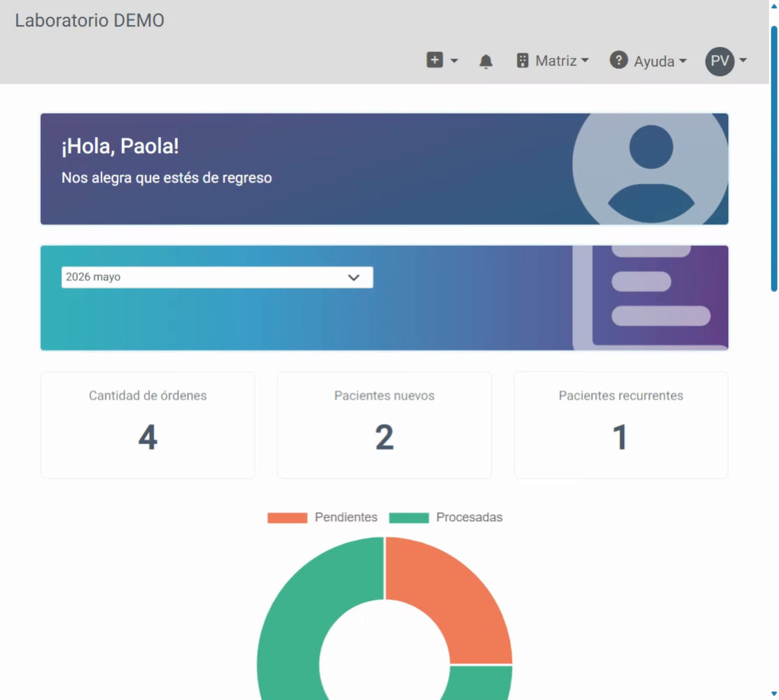Toggle the Procesadas legend swatch
779x700 pixels.
[409, 517]
